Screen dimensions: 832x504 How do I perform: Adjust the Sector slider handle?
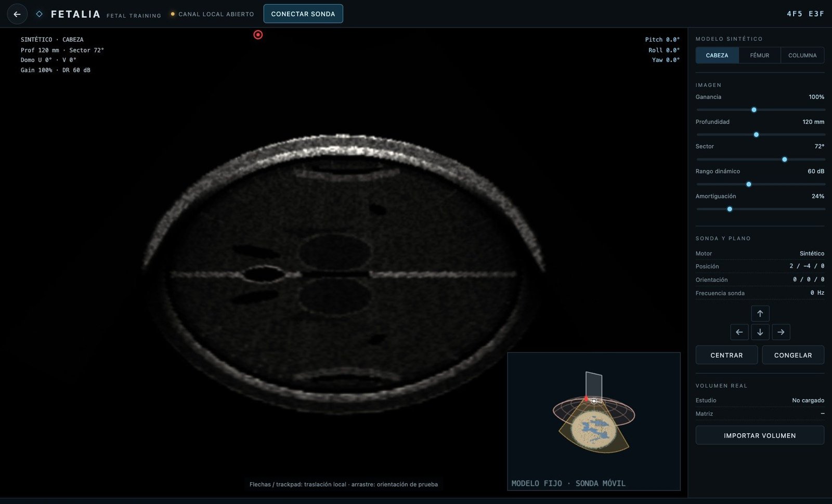[784, 160]
